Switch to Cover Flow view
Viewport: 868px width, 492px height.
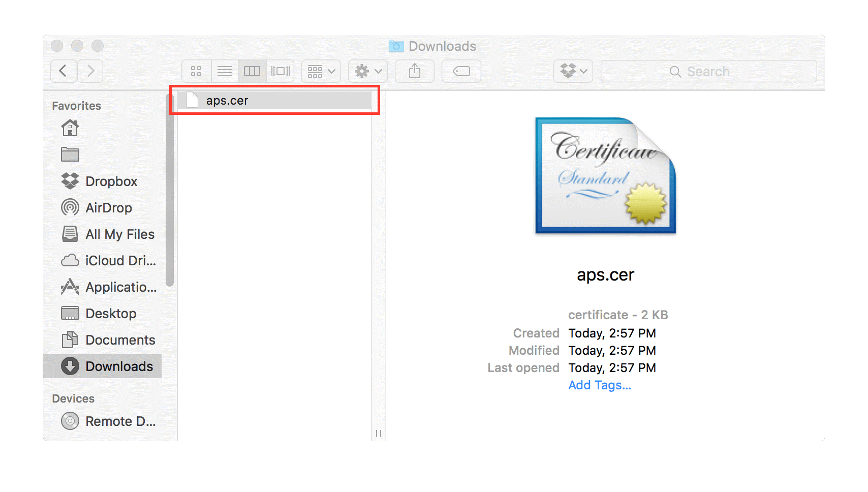[280, 71]
